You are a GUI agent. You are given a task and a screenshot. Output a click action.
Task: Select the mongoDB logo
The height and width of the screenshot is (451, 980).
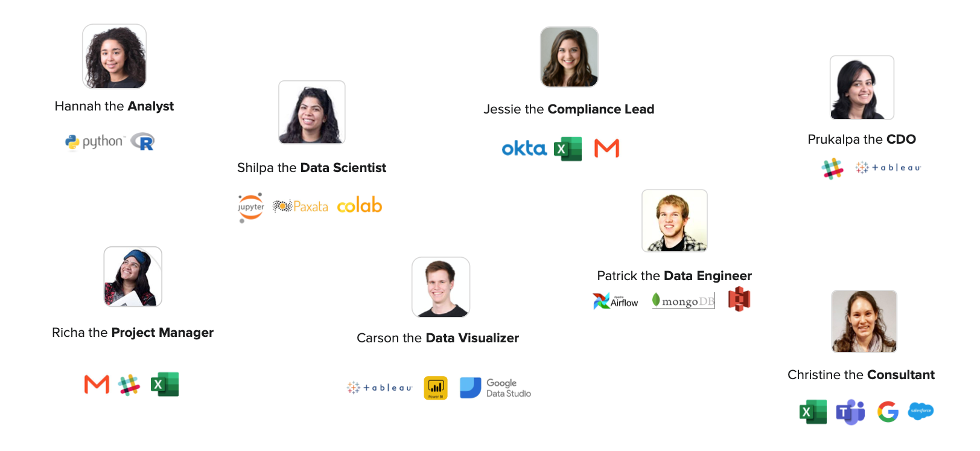point(683,301)
